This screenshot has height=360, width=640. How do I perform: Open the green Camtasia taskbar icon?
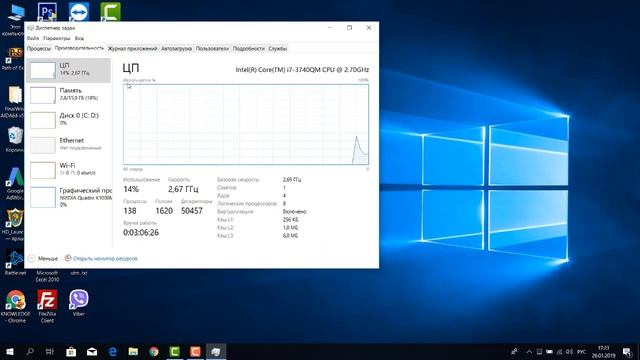175,351
